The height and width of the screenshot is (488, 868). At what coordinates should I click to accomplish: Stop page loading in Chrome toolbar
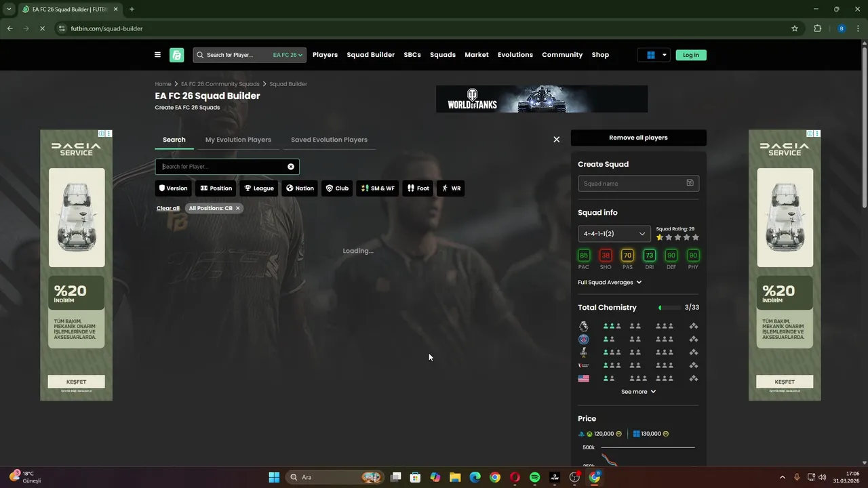(x=42, y=28)
